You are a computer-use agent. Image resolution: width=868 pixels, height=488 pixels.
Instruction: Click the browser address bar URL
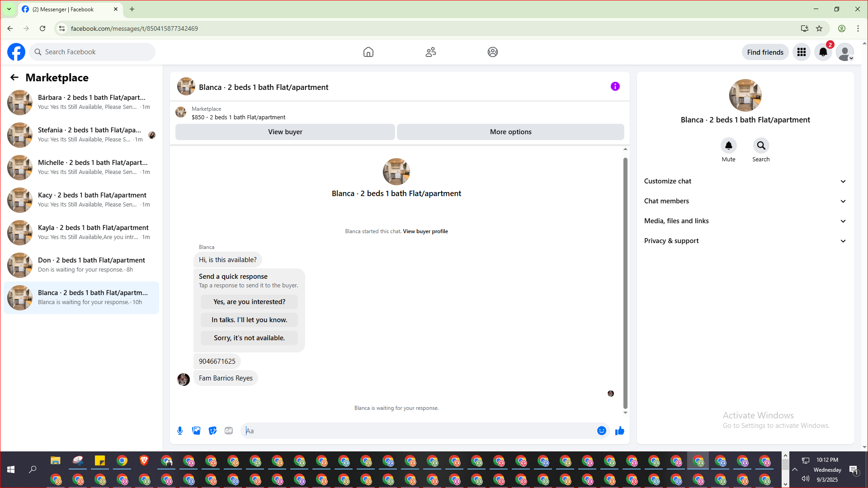coord(134,28)
